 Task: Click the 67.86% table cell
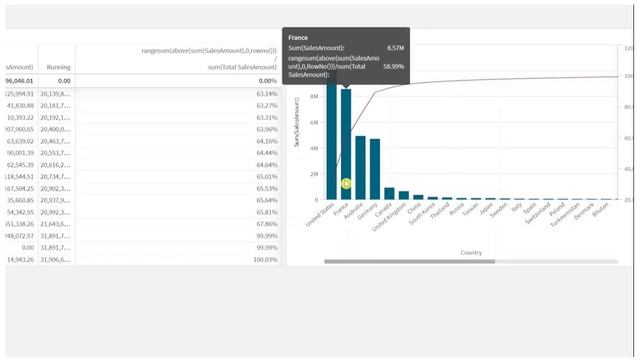tap(267, 224)
